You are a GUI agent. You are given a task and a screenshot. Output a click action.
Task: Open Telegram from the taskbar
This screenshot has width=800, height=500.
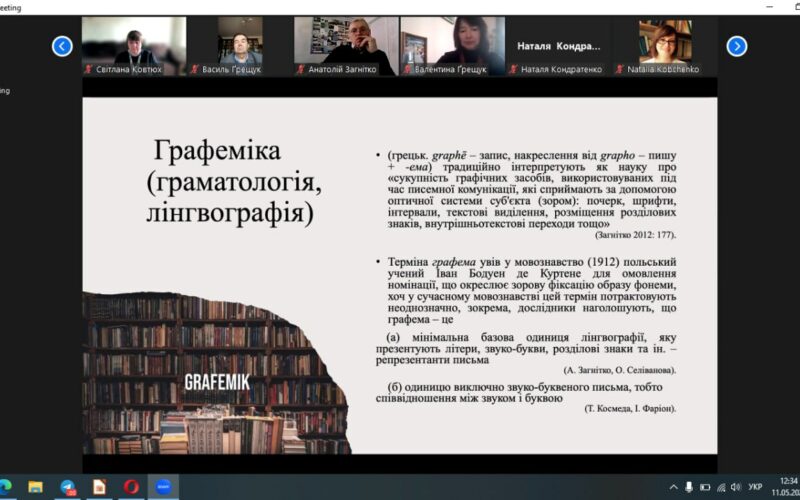(x=68, y=487)
